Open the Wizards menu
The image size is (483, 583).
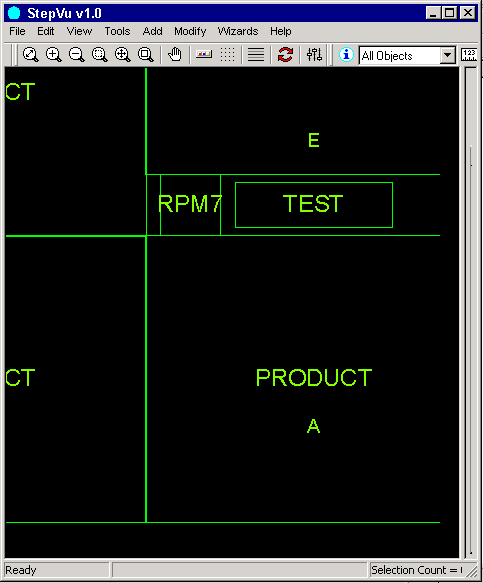coord(238,31)
